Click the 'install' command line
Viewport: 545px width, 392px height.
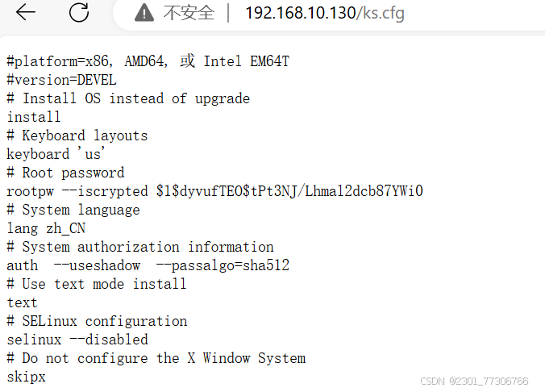(x=34, y=117)
